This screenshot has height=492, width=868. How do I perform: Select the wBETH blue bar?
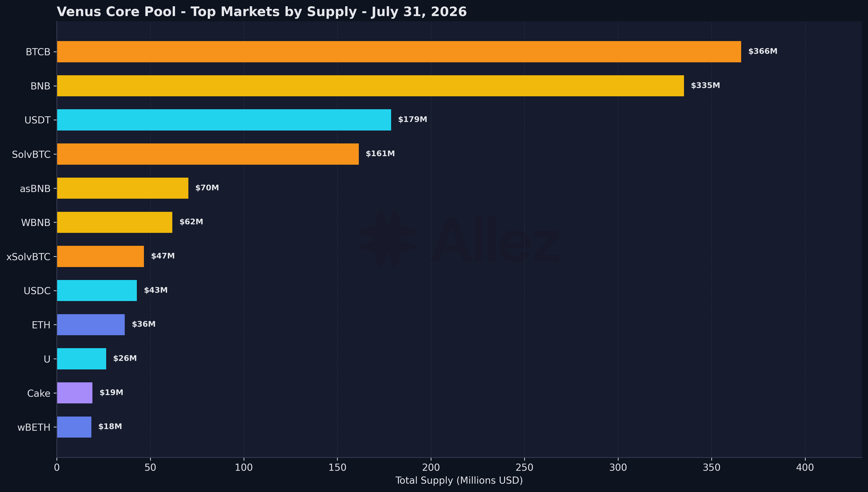pos(74,427)
